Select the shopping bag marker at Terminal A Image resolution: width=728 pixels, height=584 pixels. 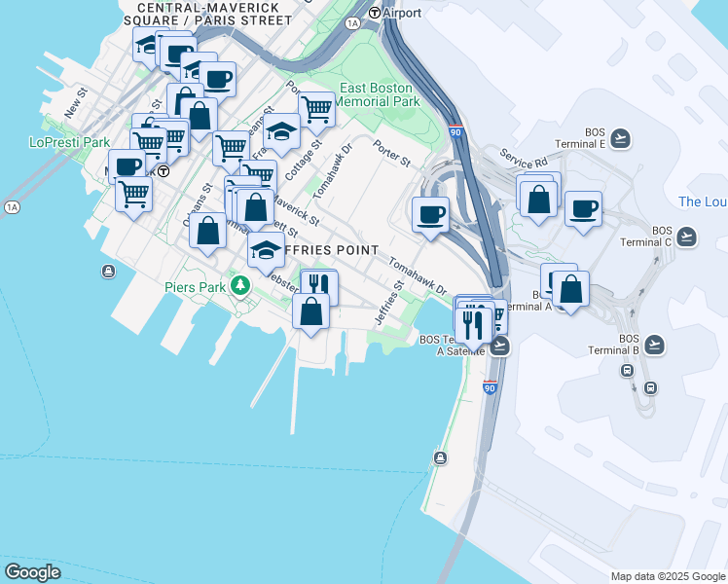click(x=570, y=290)
